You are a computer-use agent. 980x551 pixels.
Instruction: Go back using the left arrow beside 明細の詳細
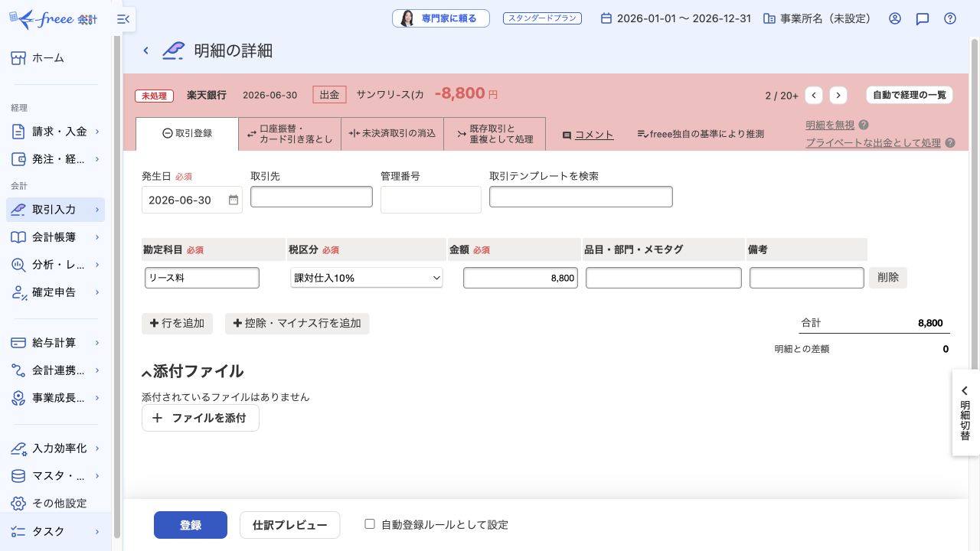(145, 51)
